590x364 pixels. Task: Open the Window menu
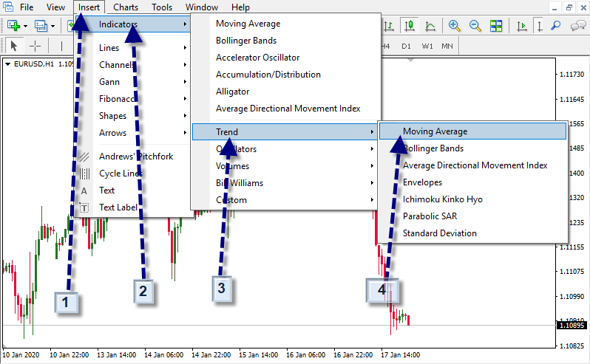point(202,7)
